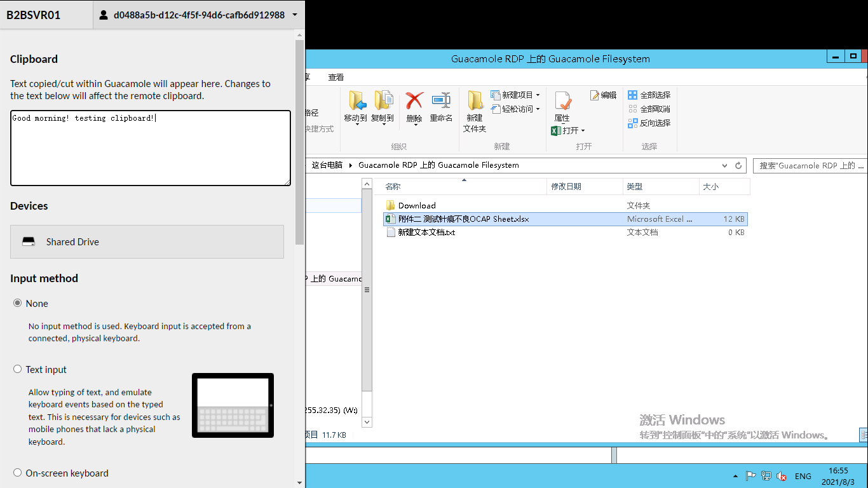Image resolution: width=868 pixels, height=488 pixels.
Task: Select the None input method radio button
Action: click(17, 303)
